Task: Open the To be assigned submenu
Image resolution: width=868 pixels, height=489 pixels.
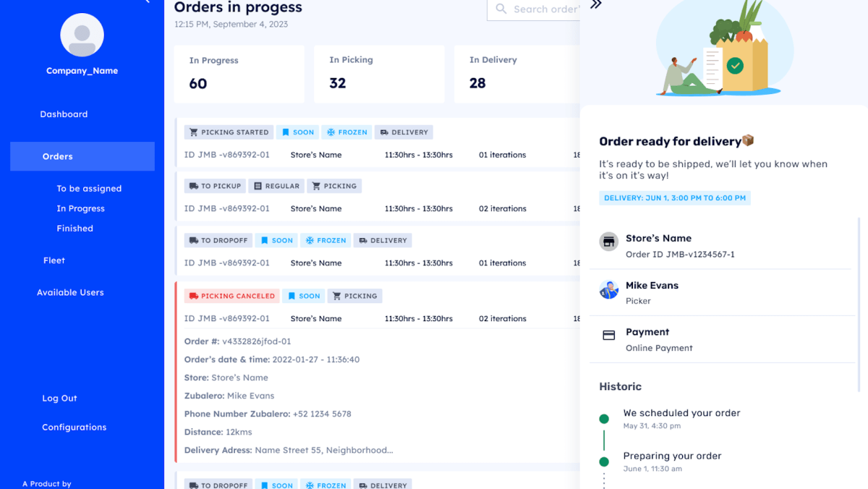Action: (89, 189)
